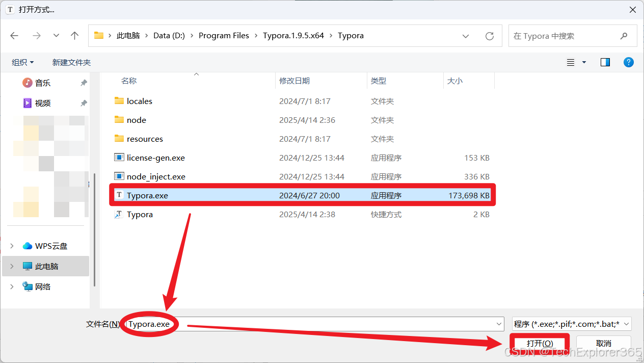
Task: Click the 快捷方式 type cell
Action: point(386,214)
